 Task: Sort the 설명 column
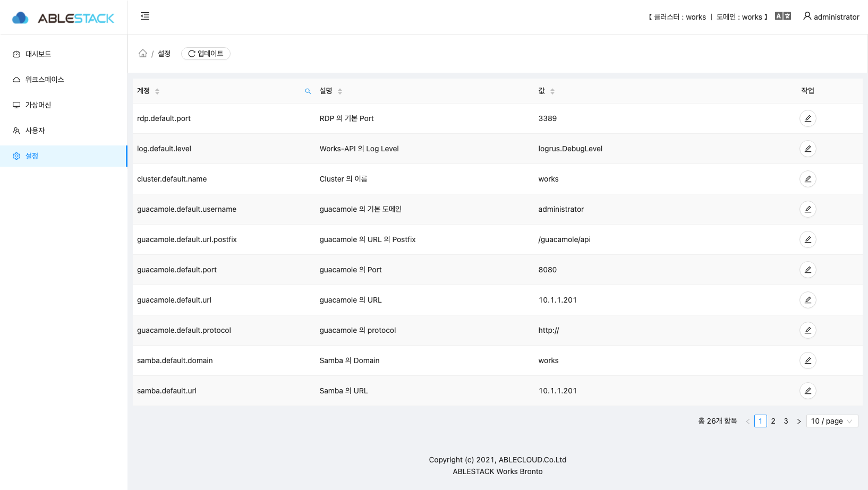341,91
